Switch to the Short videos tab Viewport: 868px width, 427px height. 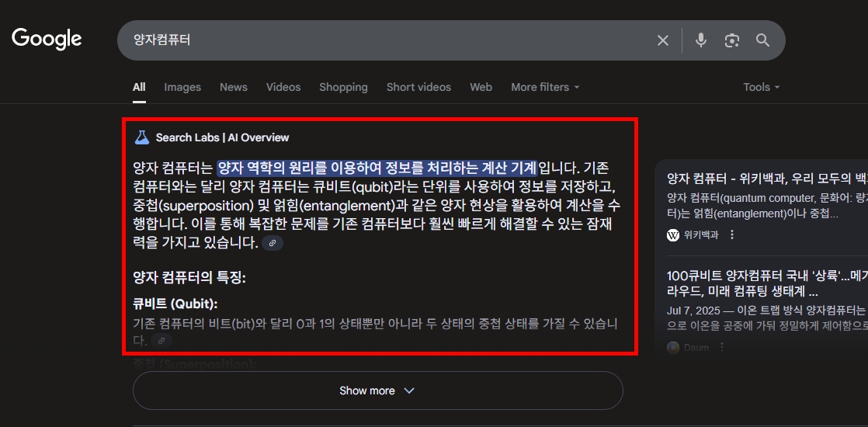[x=418, y=87]
